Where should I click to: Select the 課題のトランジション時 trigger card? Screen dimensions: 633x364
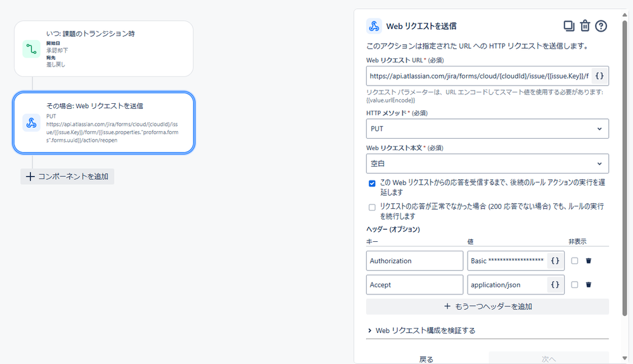click(x=104, y=49)
